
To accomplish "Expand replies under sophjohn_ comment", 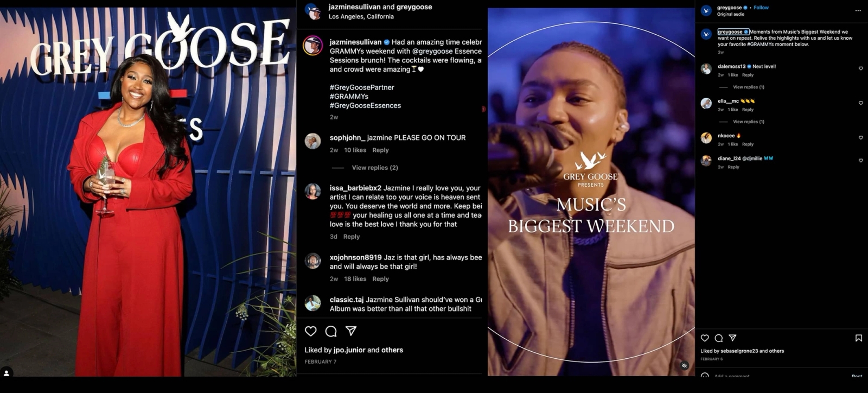I will point(375,168).
